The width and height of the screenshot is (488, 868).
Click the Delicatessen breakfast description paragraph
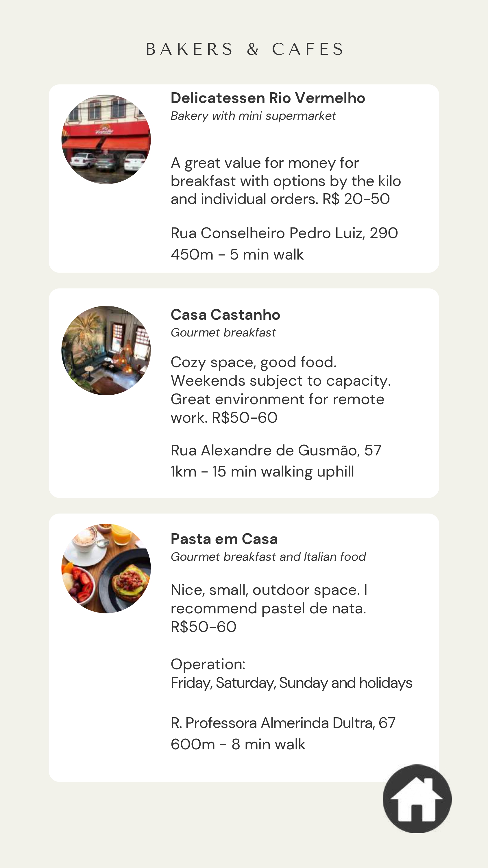pyautogui.click(x=286, y=181)
